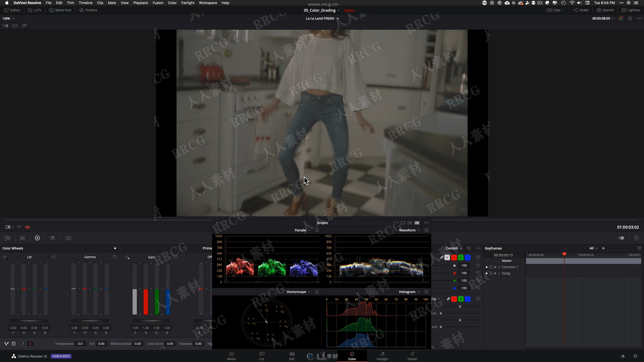Viewport: 644px width, 362px height.
Task: Open the Keyframes All filter dropdown
Action: point(593,248)
